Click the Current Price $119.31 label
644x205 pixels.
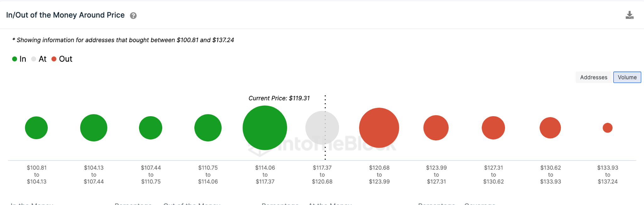279,98
